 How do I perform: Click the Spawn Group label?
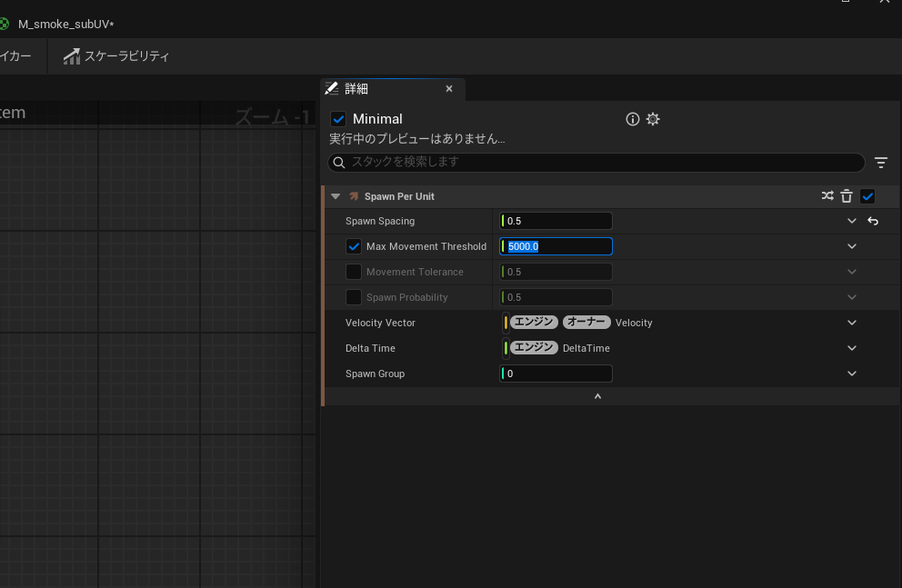[375, 374]
